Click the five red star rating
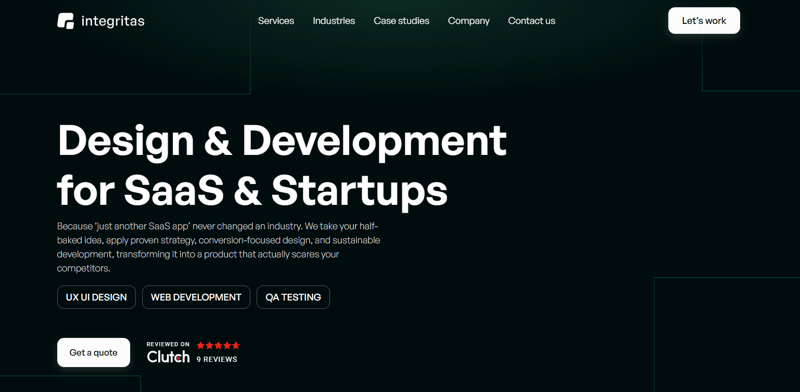This screenshot has width=800, height=392. point(218,345)
